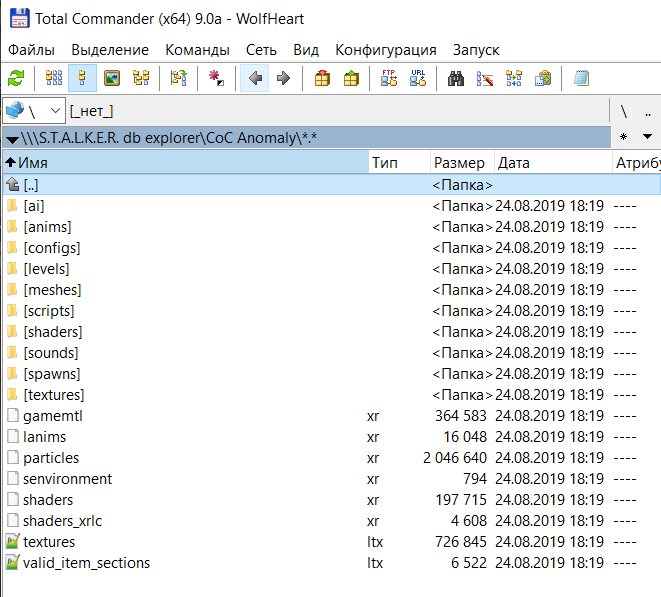Click the Refresh (reread source) toolbar icon

(16, 78)
